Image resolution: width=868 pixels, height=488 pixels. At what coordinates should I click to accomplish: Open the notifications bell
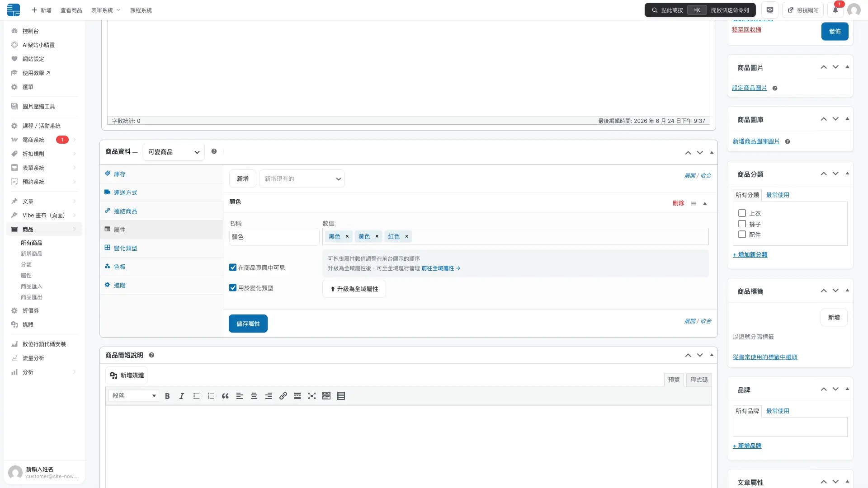(x=835, y=10)
